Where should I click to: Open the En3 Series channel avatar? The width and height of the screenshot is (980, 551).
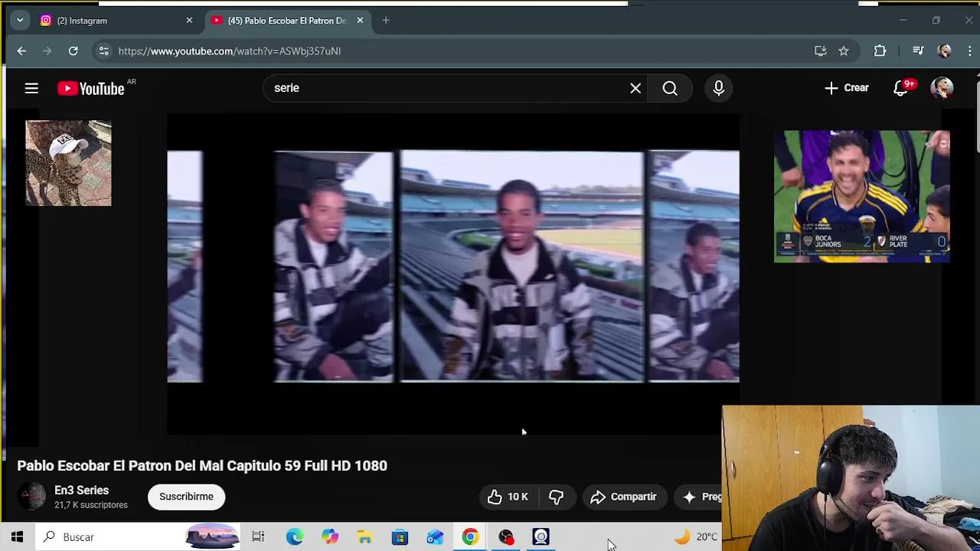point(32,497)
